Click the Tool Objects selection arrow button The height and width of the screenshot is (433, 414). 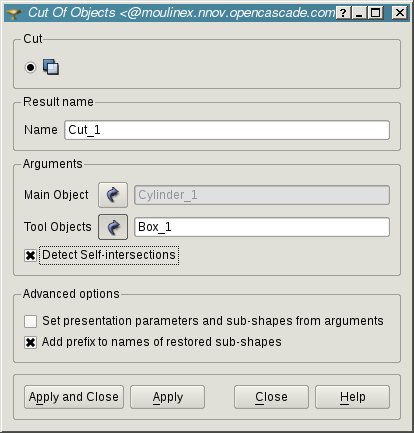[x=113, y=227]
